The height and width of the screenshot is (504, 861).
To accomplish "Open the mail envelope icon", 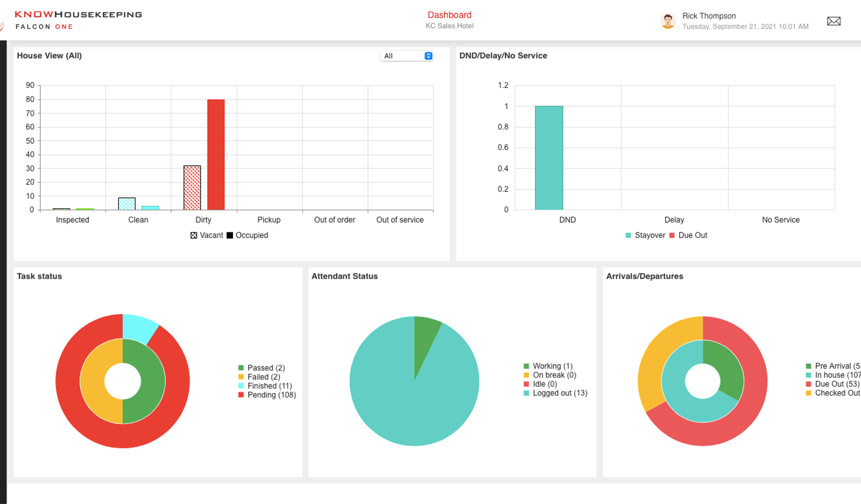I will (x=834, y=21).
